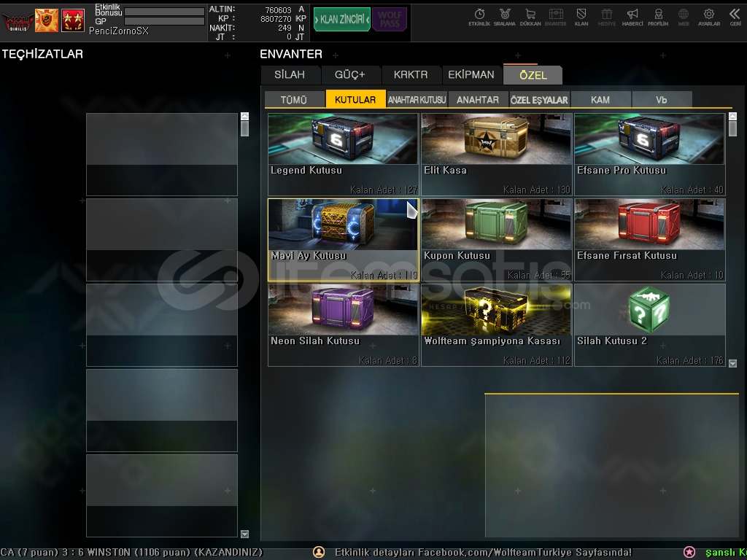747x560 pixels.
Task: Switch to the Ekipman tab
Action: [471, 75]
